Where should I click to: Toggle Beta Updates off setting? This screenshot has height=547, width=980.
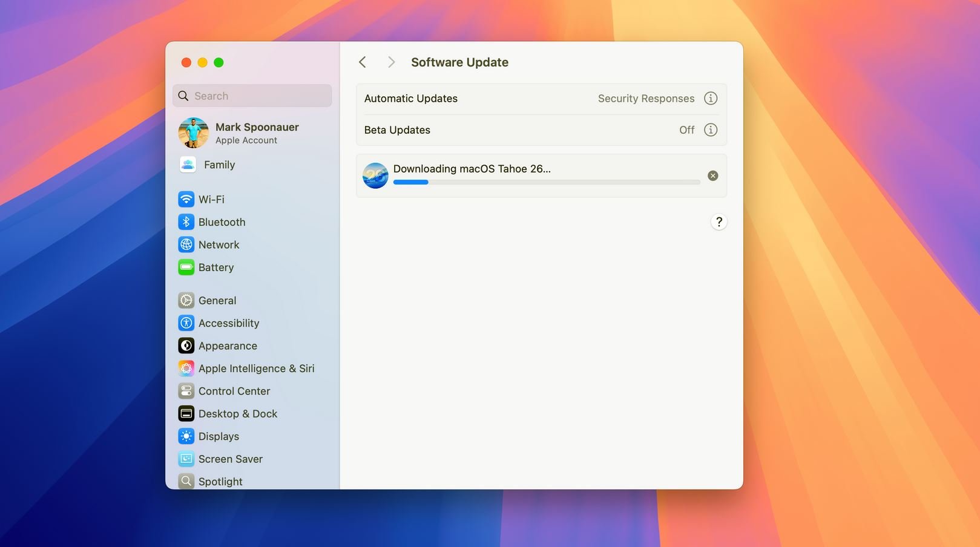pyautogui.click(x=687, y=129)
